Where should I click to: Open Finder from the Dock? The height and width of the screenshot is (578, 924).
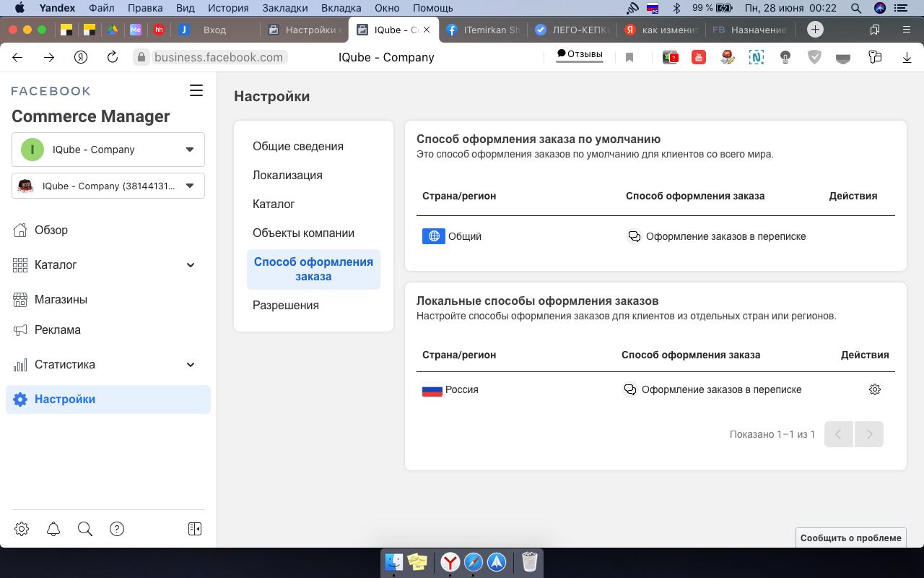coord(394,561)
